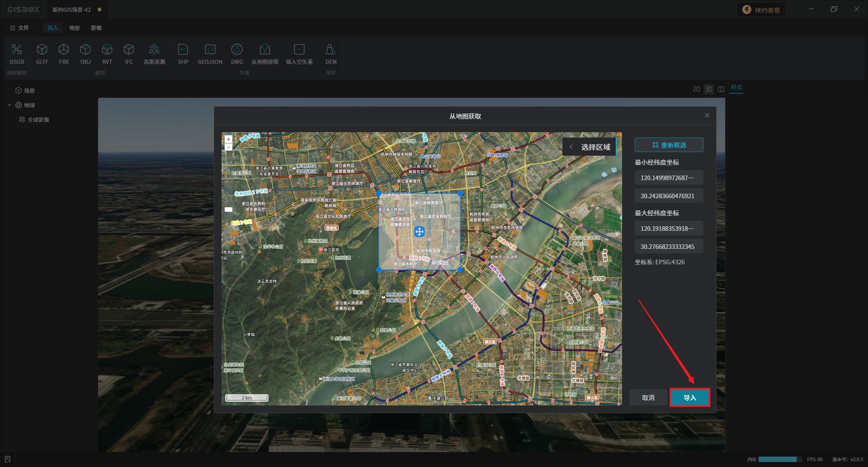
Task: Toggle the split-screen view icon
Action: click(721, 90)
